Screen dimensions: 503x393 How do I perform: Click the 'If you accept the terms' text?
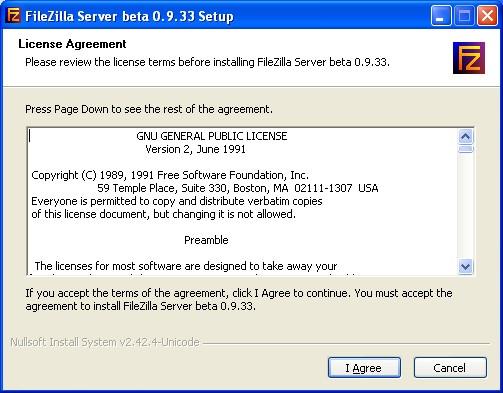point(239,300)
